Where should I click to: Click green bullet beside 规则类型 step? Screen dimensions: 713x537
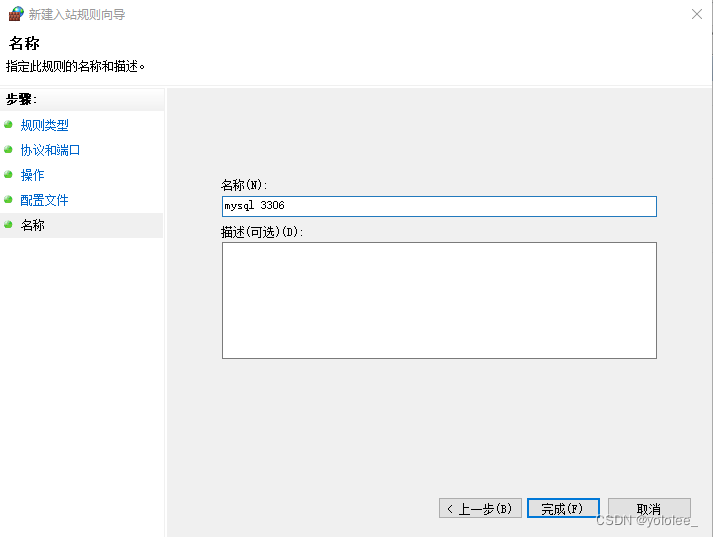pyautogui.click(x=8, y=125)
